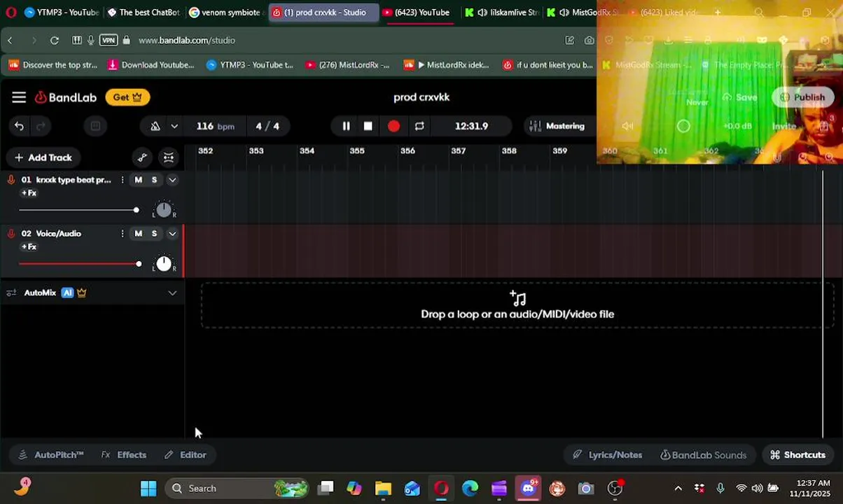Open the Effects panel
This screenshot has width=843, height=504.
click(x=124, y=455)
